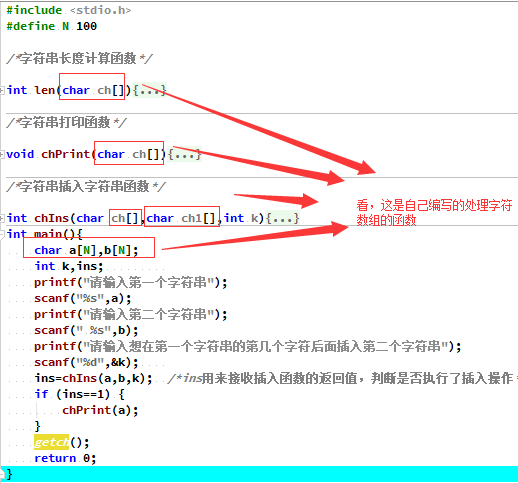Click the 'scanf("%d",&k);' line
The image size is (518, 483).
pyautogui.click(x=86, y=362)
